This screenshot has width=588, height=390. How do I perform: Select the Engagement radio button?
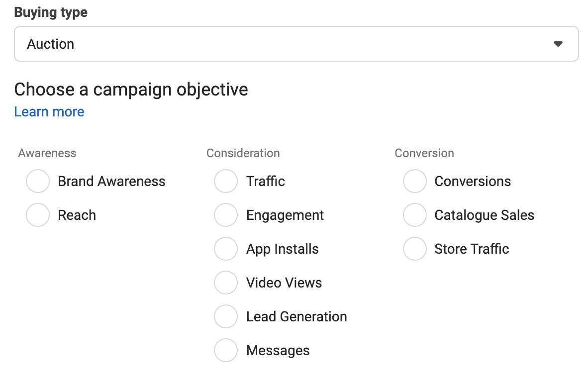pyautogui.click(x=226, y=215)
